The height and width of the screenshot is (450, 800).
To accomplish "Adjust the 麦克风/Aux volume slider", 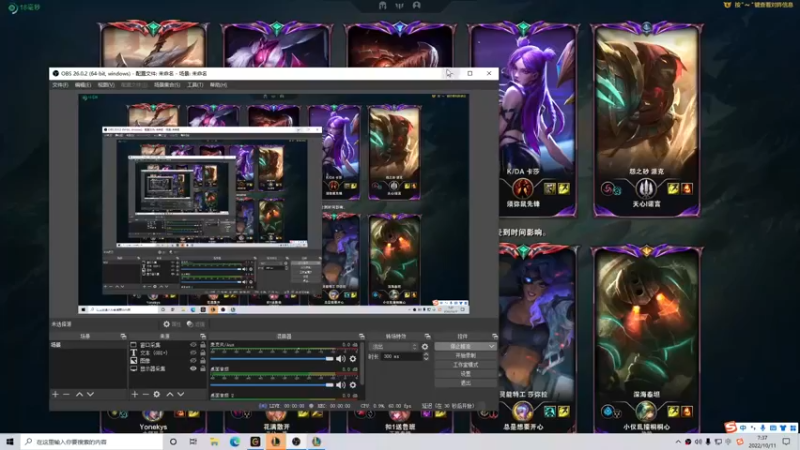I will click(x=272, y=359).
